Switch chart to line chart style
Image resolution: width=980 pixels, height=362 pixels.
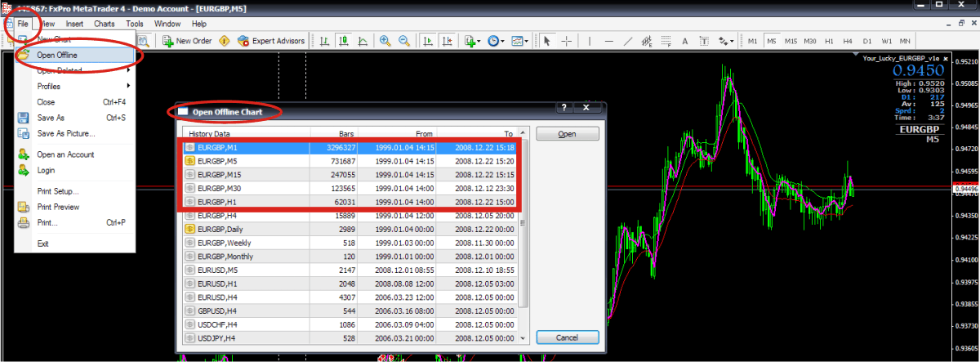click(x=362, y=40)
